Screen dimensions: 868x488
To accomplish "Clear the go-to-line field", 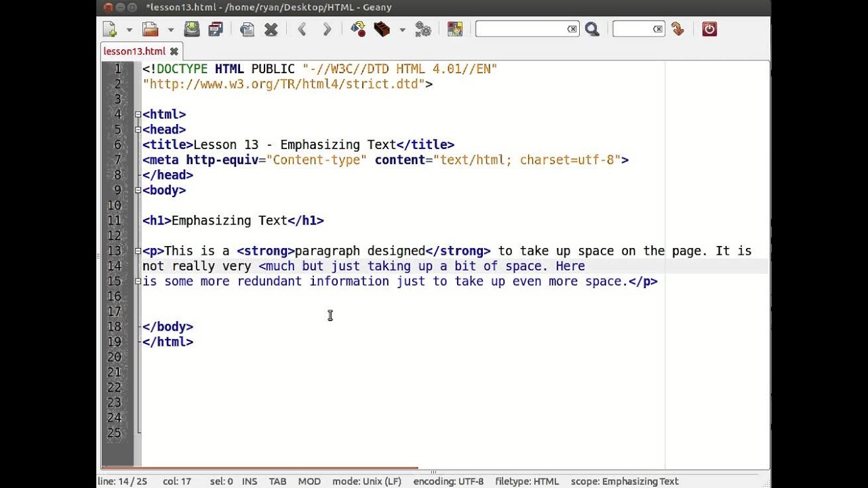I will coord(658,29).
